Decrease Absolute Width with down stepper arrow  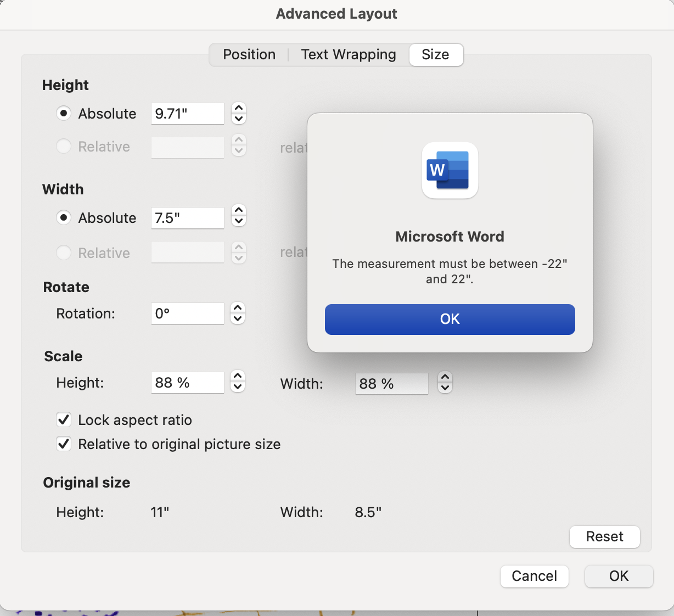(x=239, y=222)
